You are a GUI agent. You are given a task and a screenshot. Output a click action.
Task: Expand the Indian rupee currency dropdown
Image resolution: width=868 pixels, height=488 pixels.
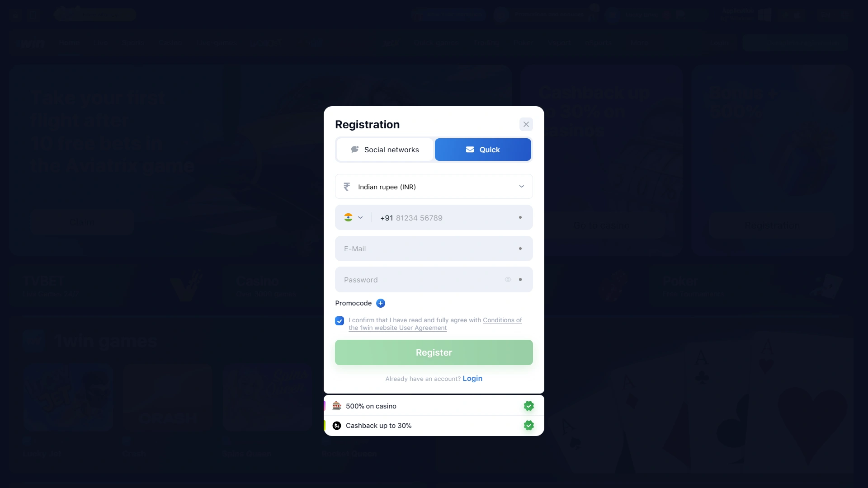pos(521,187)
